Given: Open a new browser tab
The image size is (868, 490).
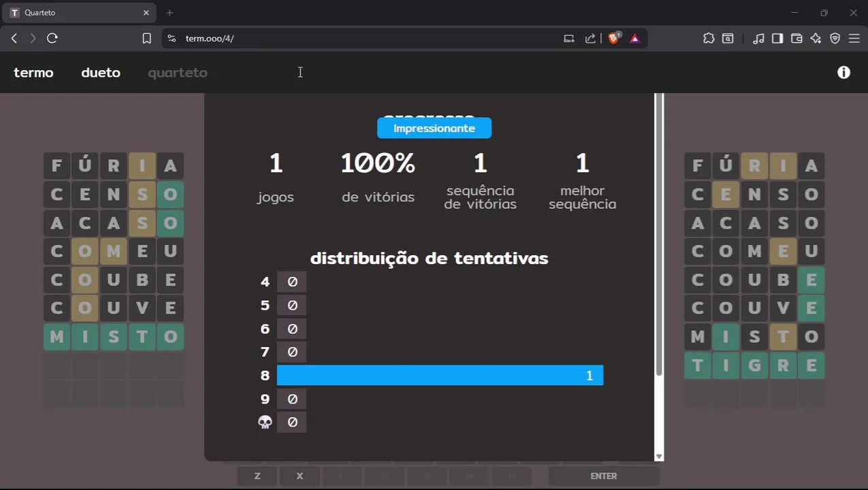Looking at the screenshot, I should [x=170, y=13].
